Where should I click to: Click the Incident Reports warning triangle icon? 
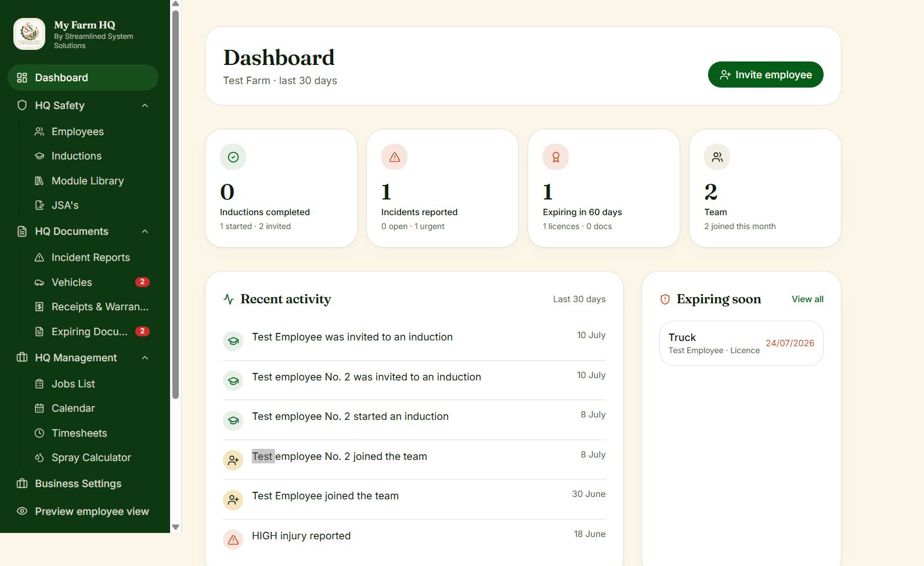point(39,257)
